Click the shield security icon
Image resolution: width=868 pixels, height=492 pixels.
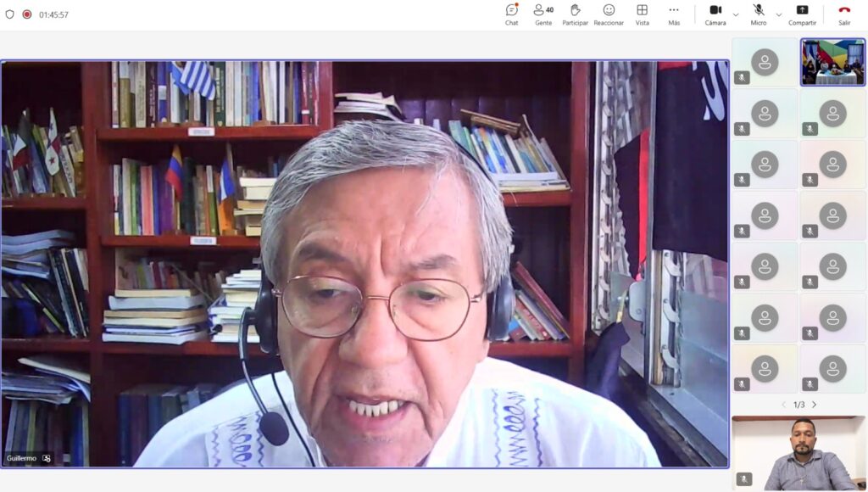click(x=10, y=14)
